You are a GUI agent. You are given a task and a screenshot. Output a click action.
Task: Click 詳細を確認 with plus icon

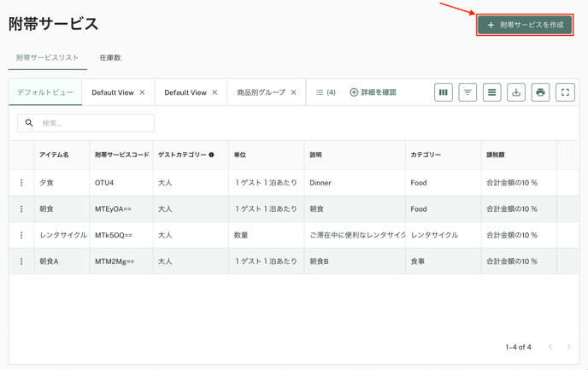point(373,92)
